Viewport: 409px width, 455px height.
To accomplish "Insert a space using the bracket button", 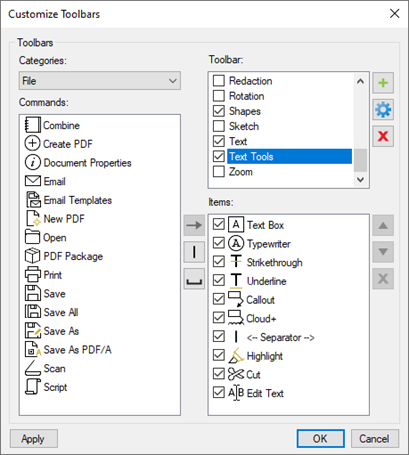I will pyautogui.click(x=194, y=279).
